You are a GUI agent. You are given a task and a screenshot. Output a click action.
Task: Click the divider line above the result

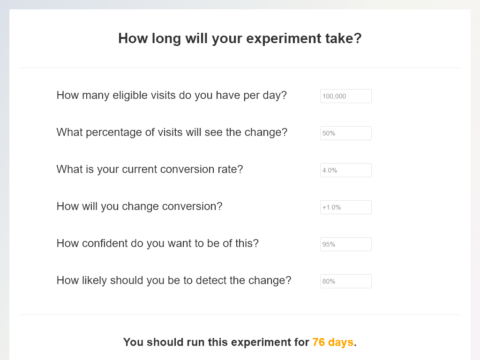point(240,314)
